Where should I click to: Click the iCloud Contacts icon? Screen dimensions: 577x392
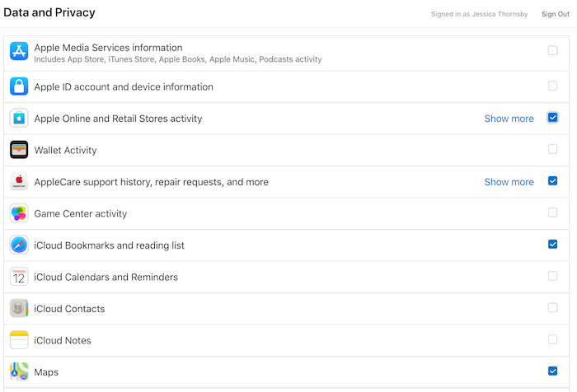pyautogui.click(x=19, y=309)
